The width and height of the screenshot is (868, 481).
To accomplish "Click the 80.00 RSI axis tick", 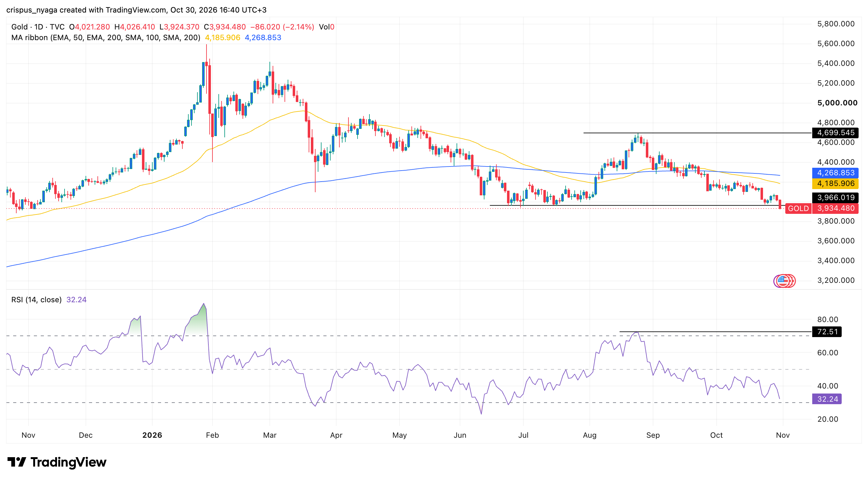I will coord(828,320).
